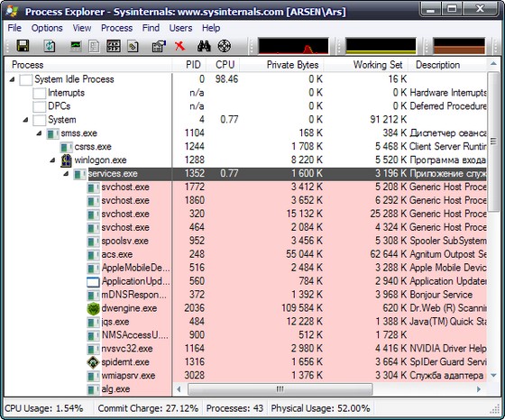Open the Options menu
The image size is (505, 420).
[47, 28]
